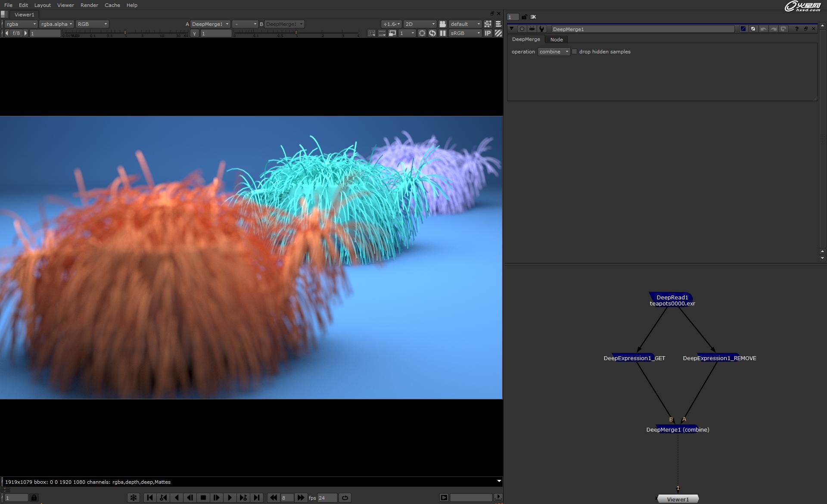Screen dimensions: 827x504
Task: Toggle the loop playback mode button
Action: click(345, 498)
